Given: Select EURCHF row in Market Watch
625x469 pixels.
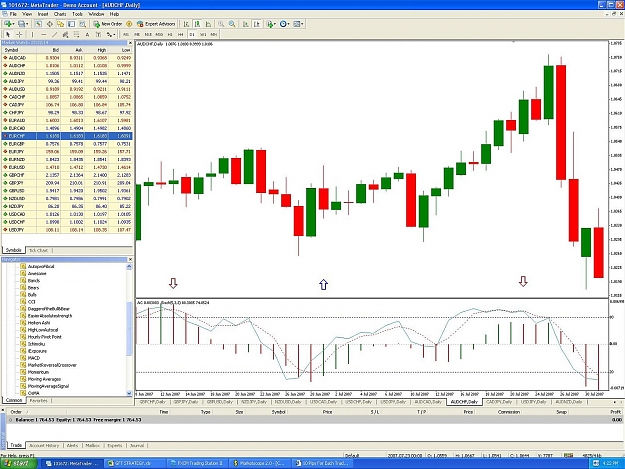Looking at the screenshot, I should (x=67, y=136).
